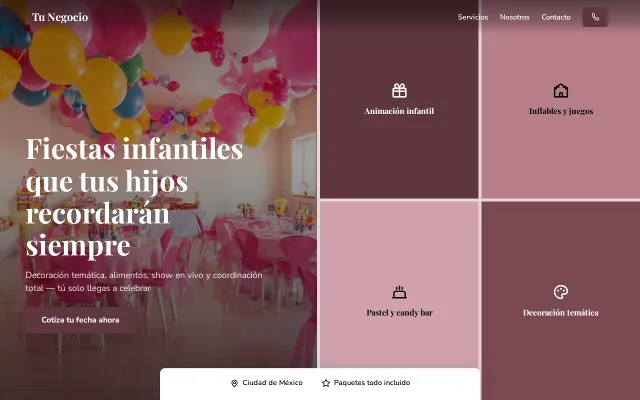640x400 pixels.
Task: Click the Paquetes todo incluido text
Action: [x=372, y=383]
